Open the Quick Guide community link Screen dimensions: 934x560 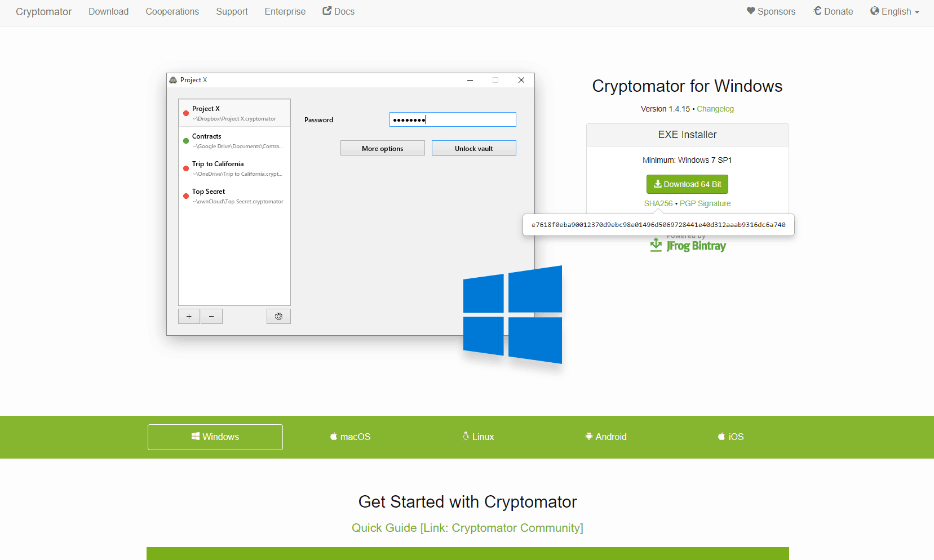tap(467, 528)
